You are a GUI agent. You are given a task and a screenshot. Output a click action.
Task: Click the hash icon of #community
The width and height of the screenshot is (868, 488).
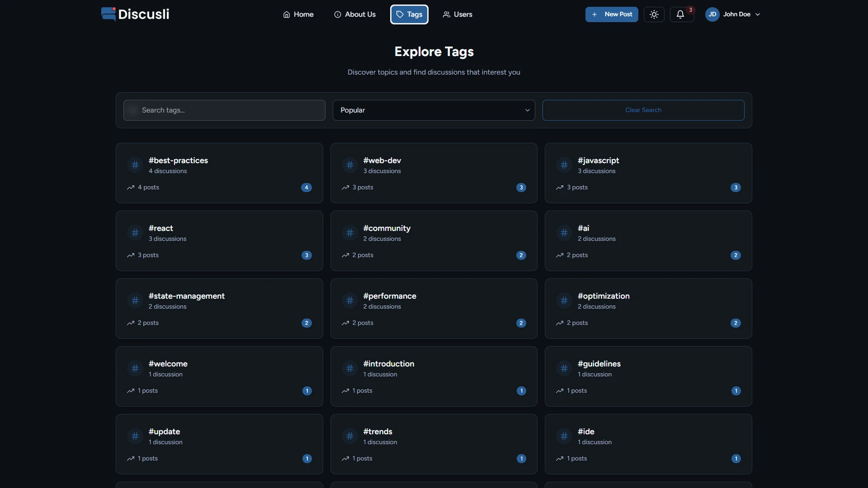(349, 233)
